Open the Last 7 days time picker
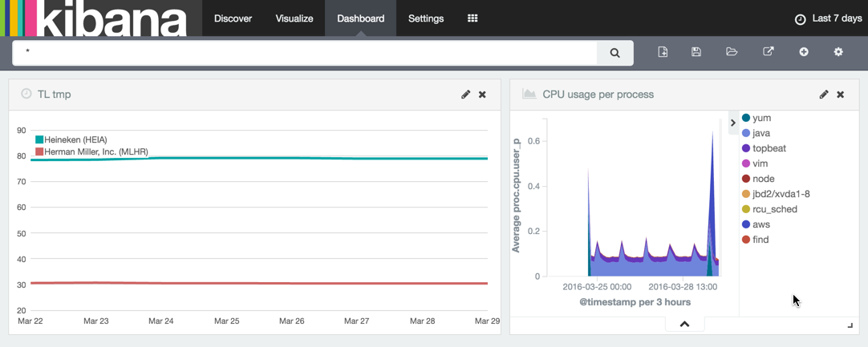 point(828,18)
